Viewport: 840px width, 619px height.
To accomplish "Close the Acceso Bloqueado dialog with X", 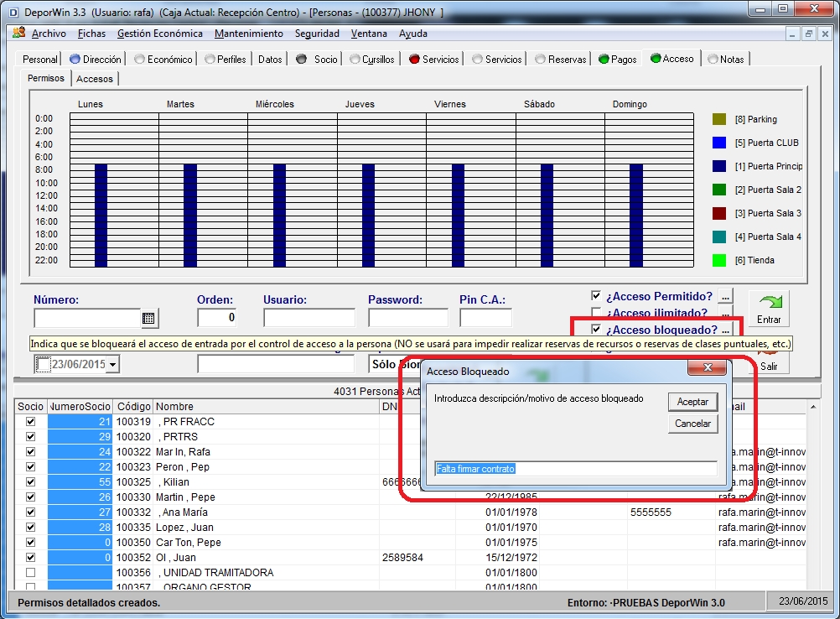I will pyautogui.click(x=708, y=367).
